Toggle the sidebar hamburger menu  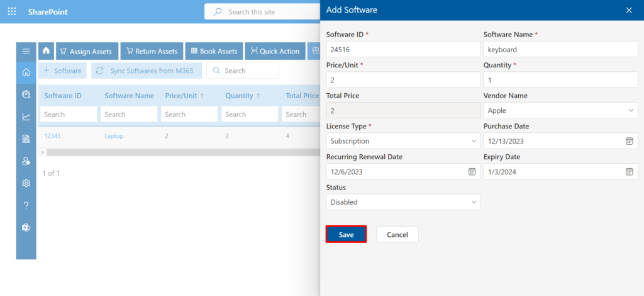coord(26,52)
